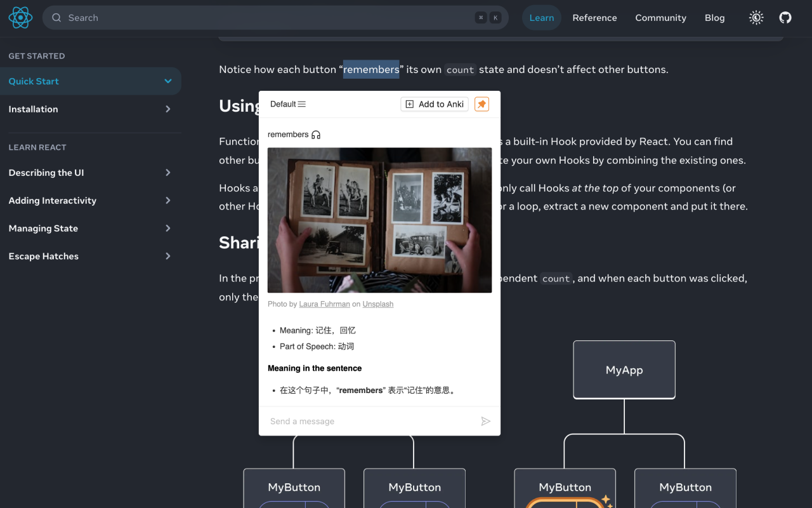Play pronunciation with the headphones icon
This screenshot has width=812, height=508.
(x=316, y=135)
